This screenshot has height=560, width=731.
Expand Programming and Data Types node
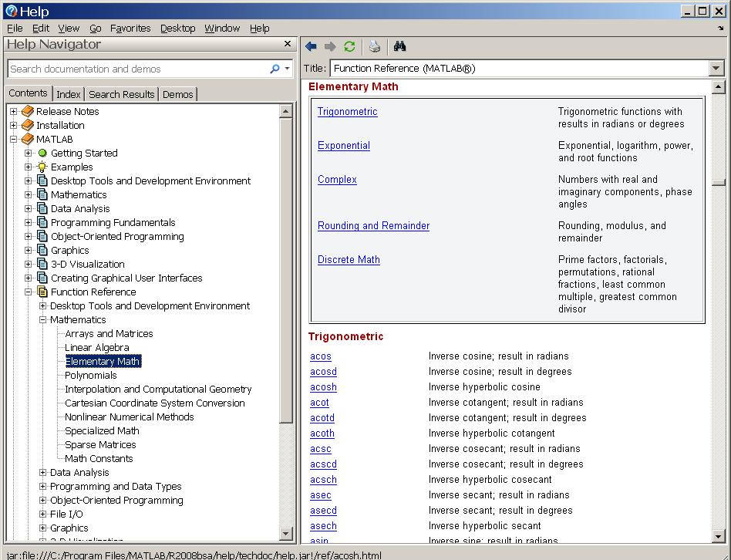(x=43, y=486)
